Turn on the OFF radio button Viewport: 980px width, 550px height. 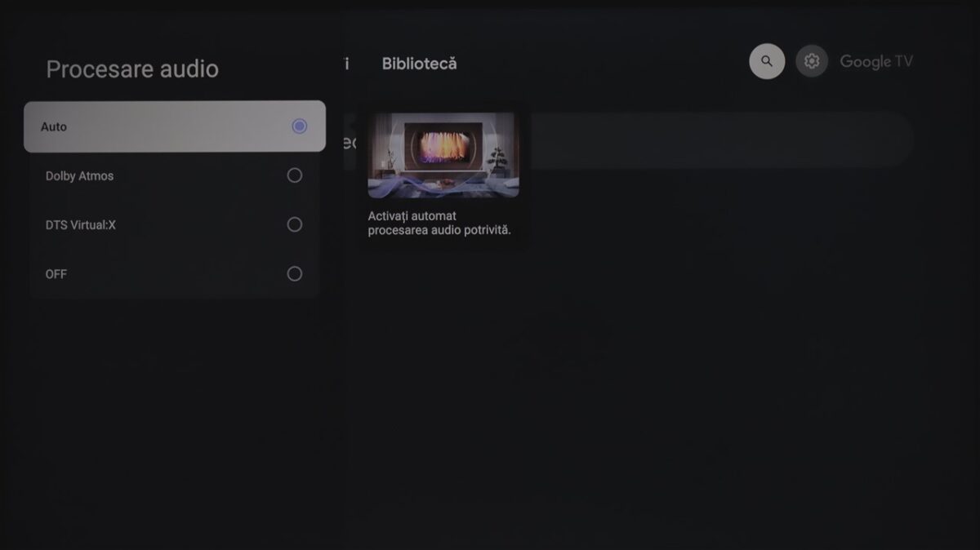tap(295, 274)
